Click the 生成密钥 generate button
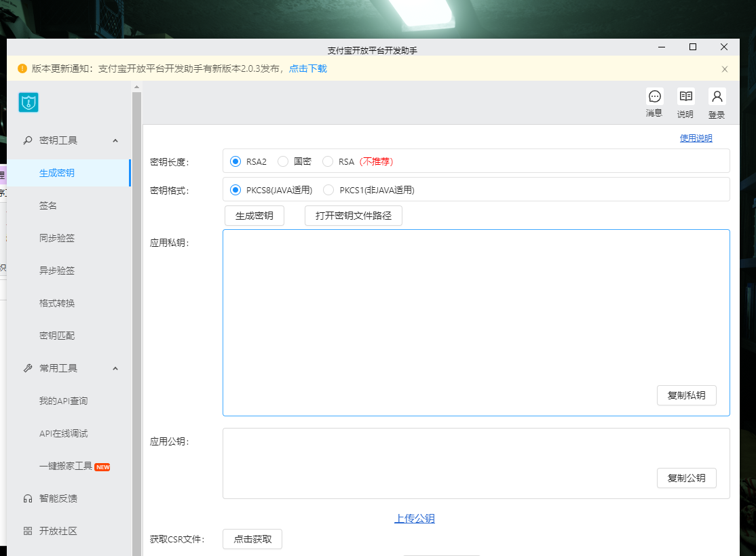756x556 pixels. tap(254, 215)
